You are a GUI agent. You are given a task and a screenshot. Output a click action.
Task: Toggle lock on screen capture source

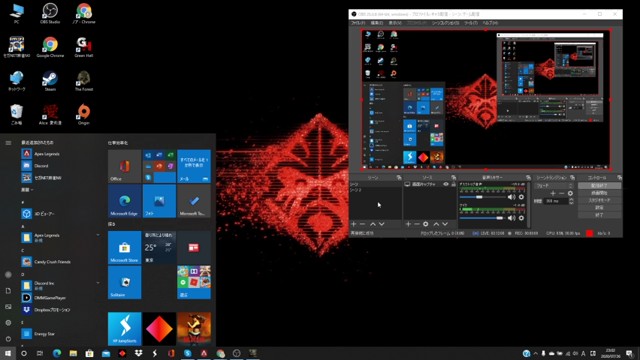click(453, 184)
